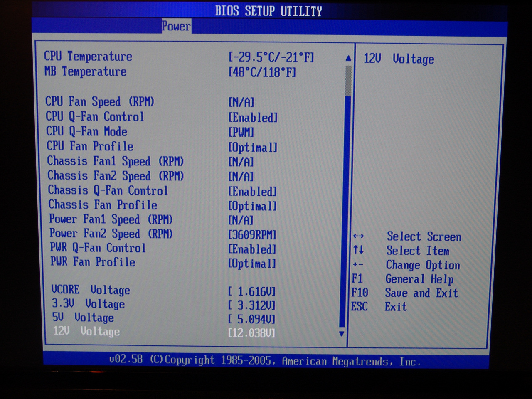The image size is (532, 399).
Task: Open CPU Fan Profile Optimal option
Action: point(253,148)
